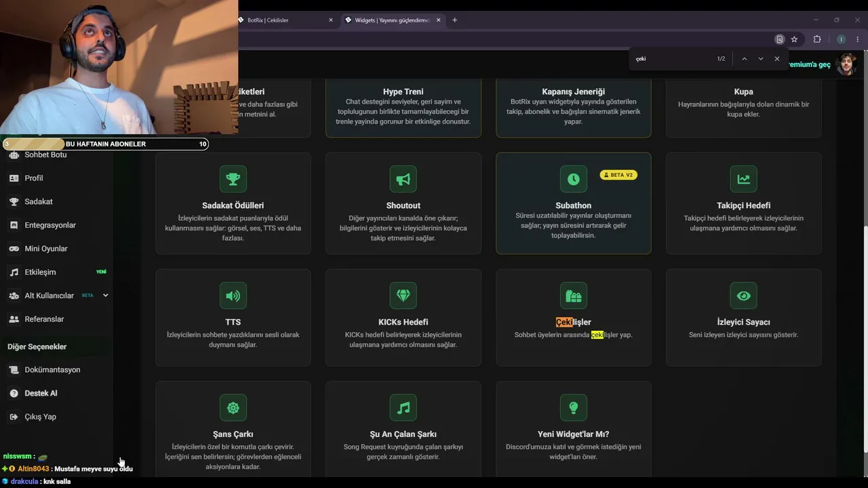The image size is (868, 488).
Task: Click the megaphone icon on Shoutout card
Action: [403, 179]
